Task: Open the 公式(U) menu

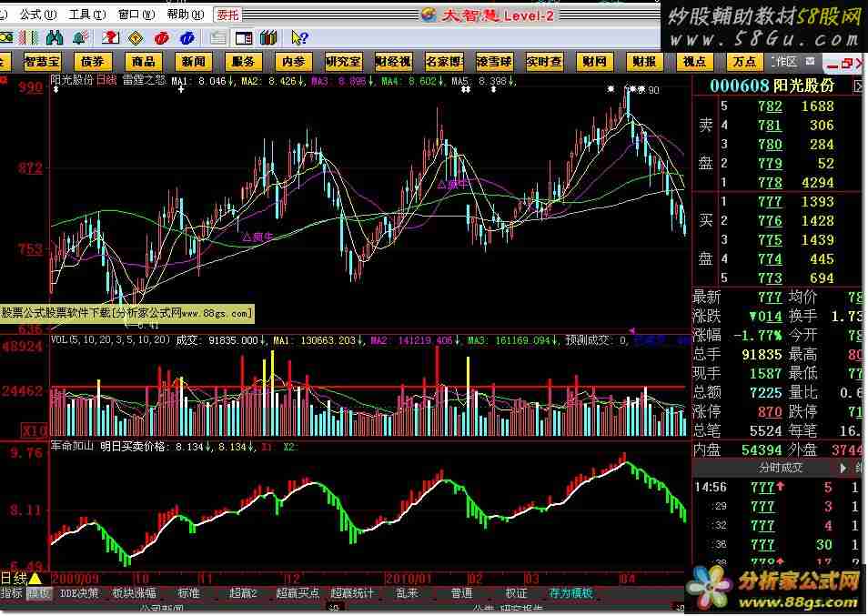Action: click(38, 15)
